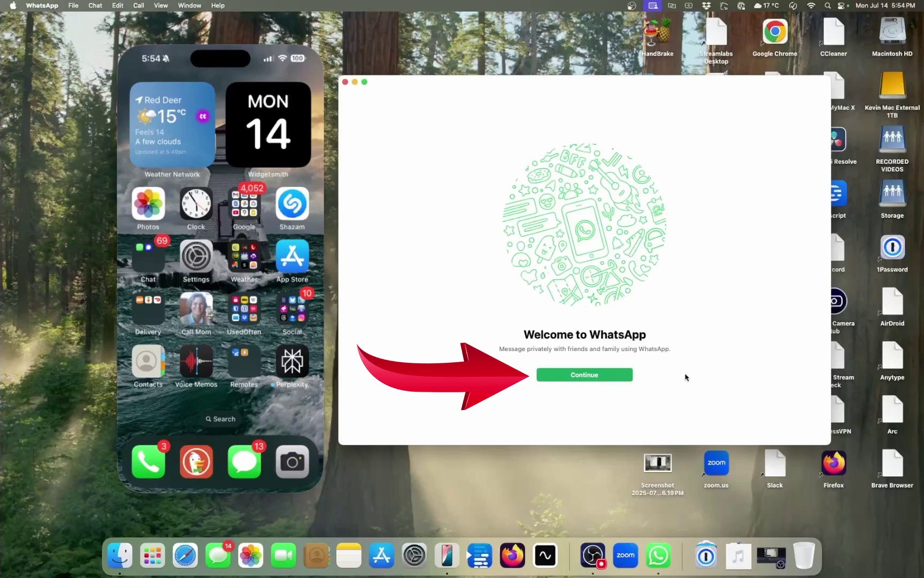Open the Window menu
This screenshot has width=924, height=578.
(x=189, y=5)
